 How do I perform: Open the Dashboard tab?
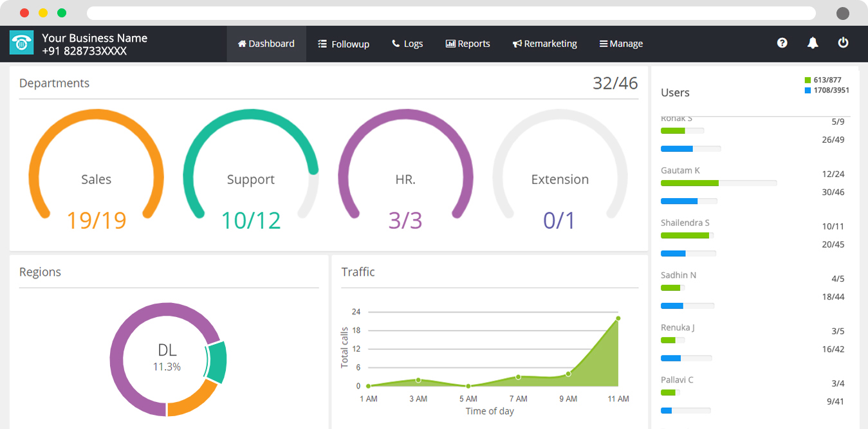point(266,44)
